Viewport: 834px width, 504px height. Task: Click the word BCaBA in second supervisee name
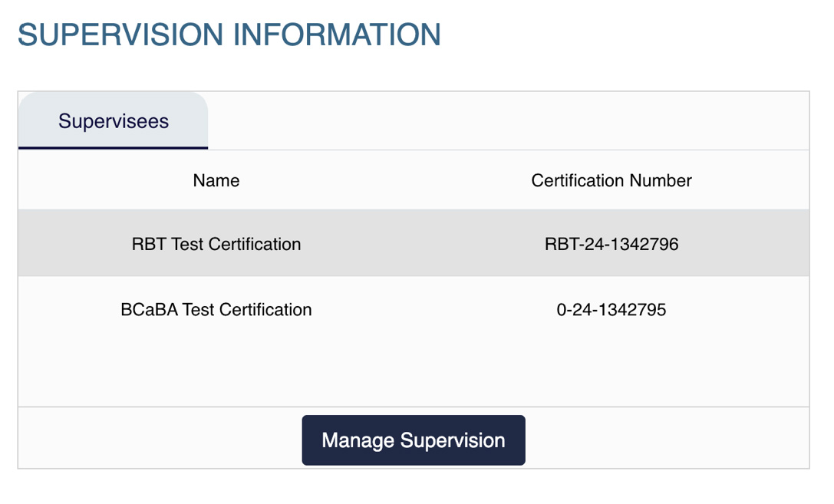point(149,309)
